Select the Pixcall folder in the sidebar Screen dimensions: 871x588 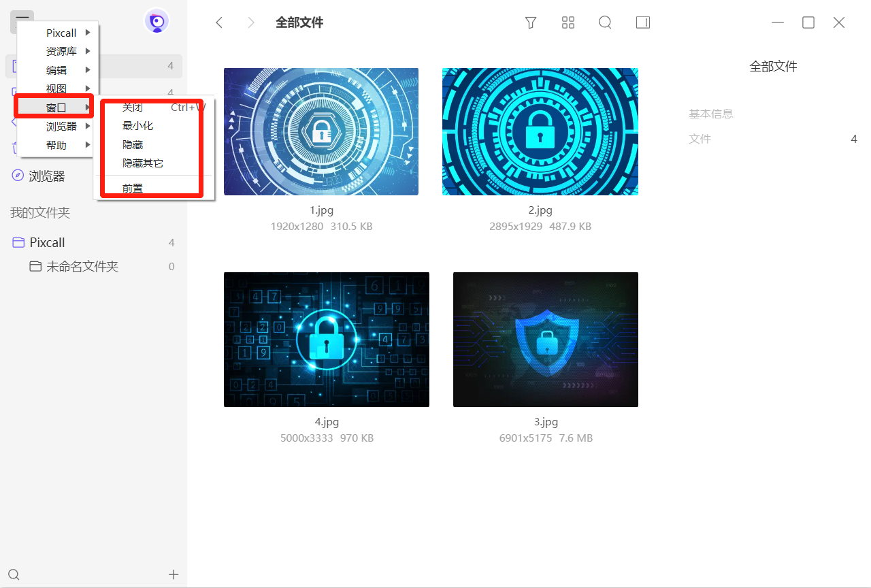click(94, 242)
